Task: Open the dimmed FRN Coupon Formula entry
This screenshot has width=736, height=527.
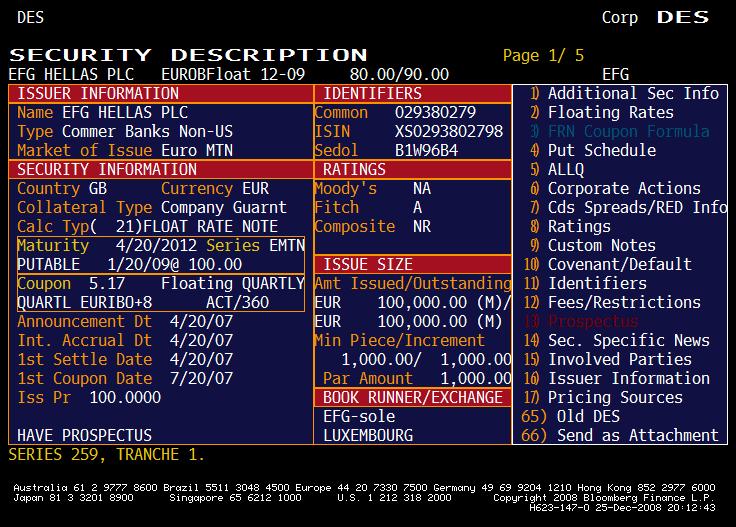Action: coord(620,131)
